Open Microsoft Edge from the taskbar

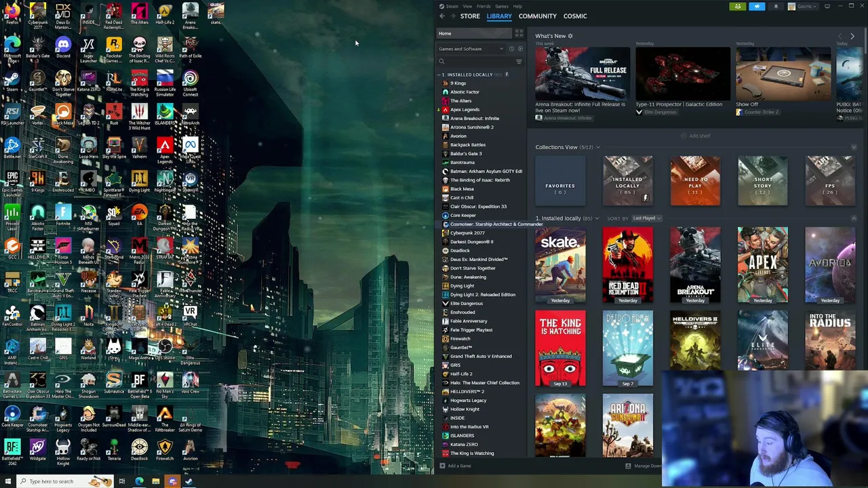[139, 481]
